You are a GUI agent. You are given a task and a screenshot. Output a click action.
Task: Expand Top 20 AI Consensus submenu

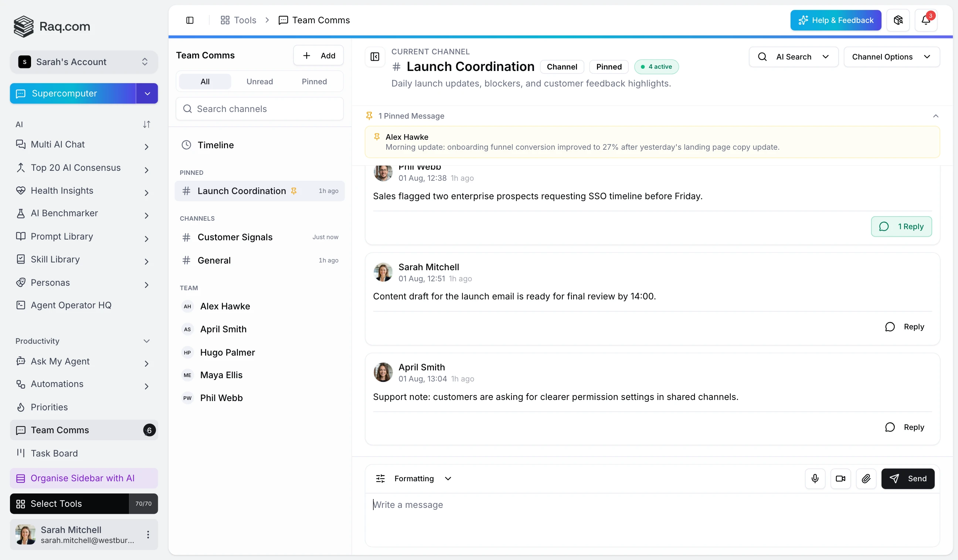click(x=146, y=170)
